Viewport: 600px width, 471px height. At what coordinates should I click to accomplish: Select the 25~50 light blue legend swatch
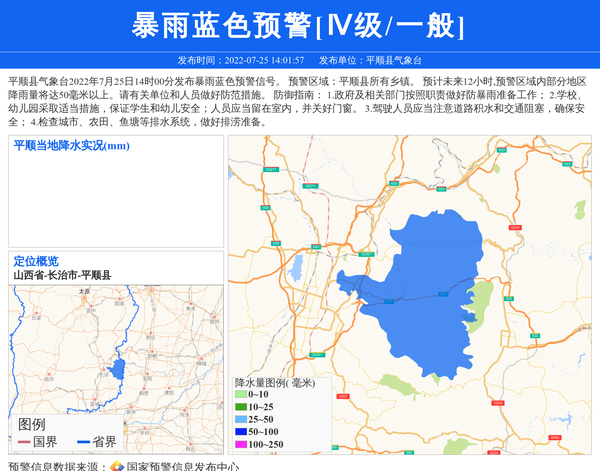tap(241, 419)
